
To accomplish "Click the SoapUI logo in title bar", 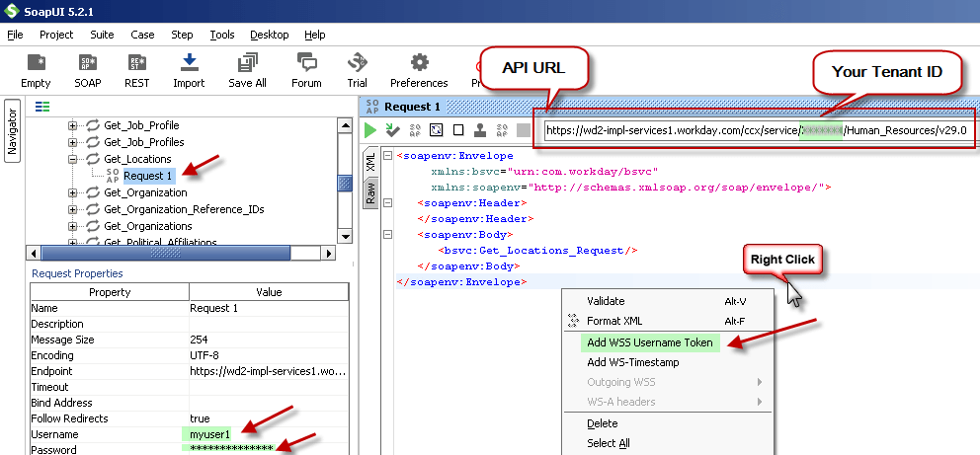I will pyautogui.click(x=11, y=11).
